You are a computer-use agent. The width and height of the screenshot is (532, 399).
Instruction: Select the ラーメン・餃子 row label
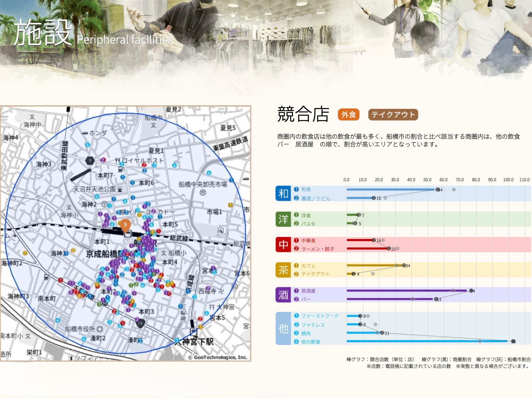coord(317,249)
